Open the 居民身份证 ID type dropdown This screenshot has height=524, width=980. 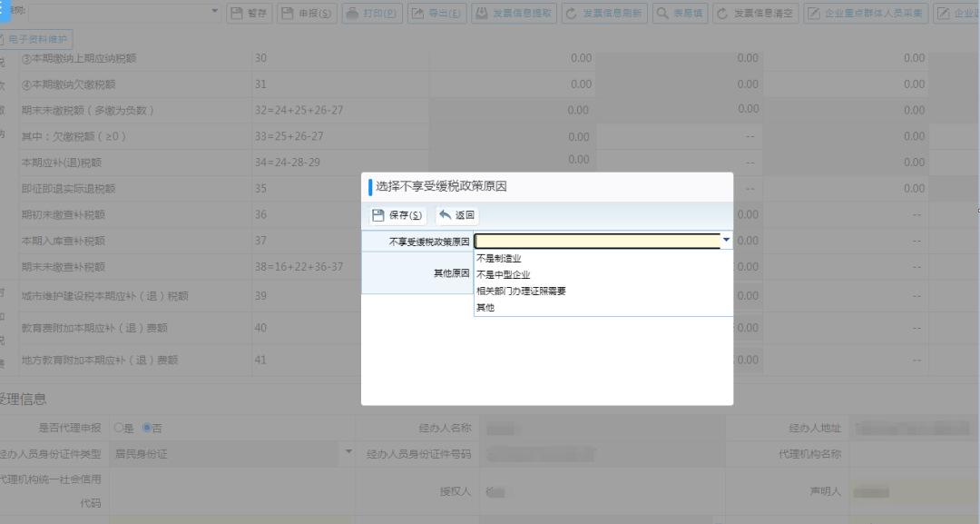point(348,451)
